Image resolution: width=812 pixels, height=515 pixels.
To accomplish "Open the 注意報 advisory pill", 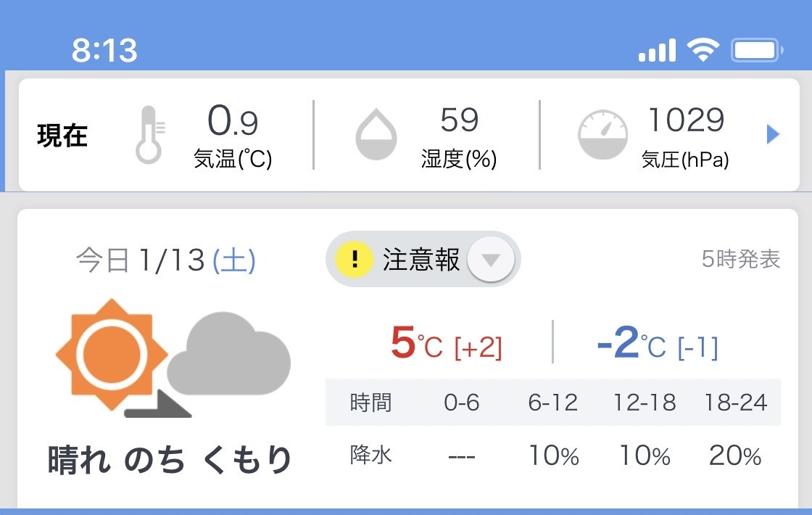I will point(423,259).
